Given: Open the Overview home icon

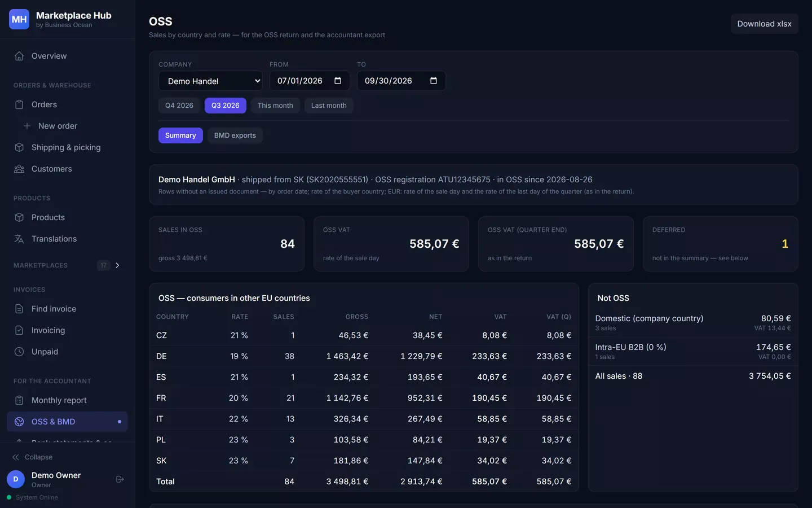Looking at the screenshot, I should (19, 56).
